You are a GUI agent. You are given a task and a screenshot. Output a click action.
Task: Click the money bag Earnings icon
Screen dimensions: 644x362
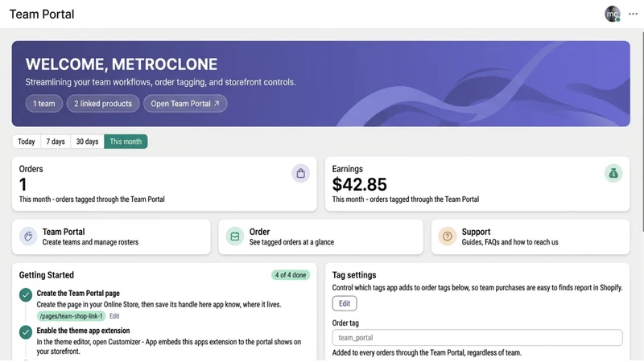click(x=613, y=173)
